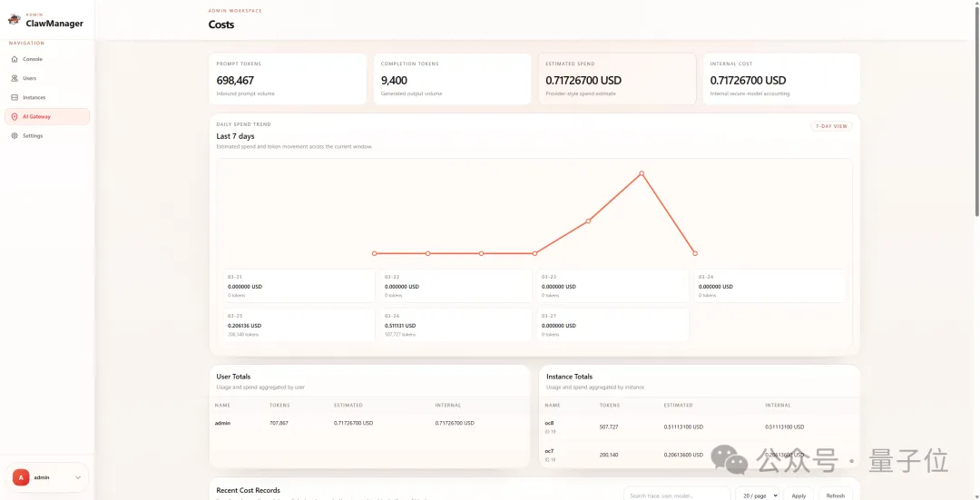Screen dimensions: 980x500
Task: Select the 03-26 daily spend card
Action: [454, 325]
